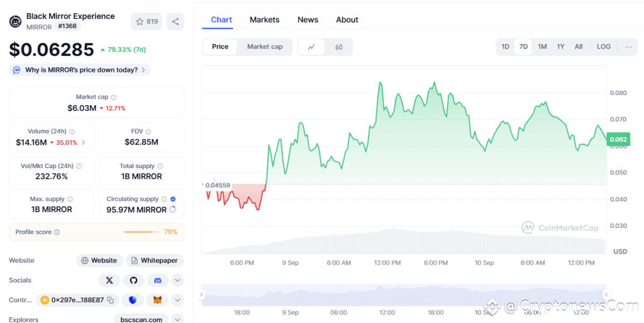This screenshot has height=323, width=644.
Task: Click left handle of range selector
Action: coord(202,295)
